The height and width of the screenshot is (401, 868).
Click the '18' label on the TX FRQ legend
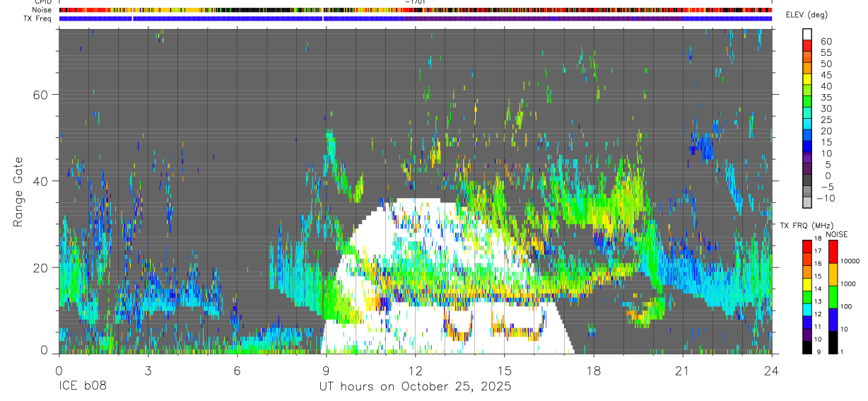[819, 238]
